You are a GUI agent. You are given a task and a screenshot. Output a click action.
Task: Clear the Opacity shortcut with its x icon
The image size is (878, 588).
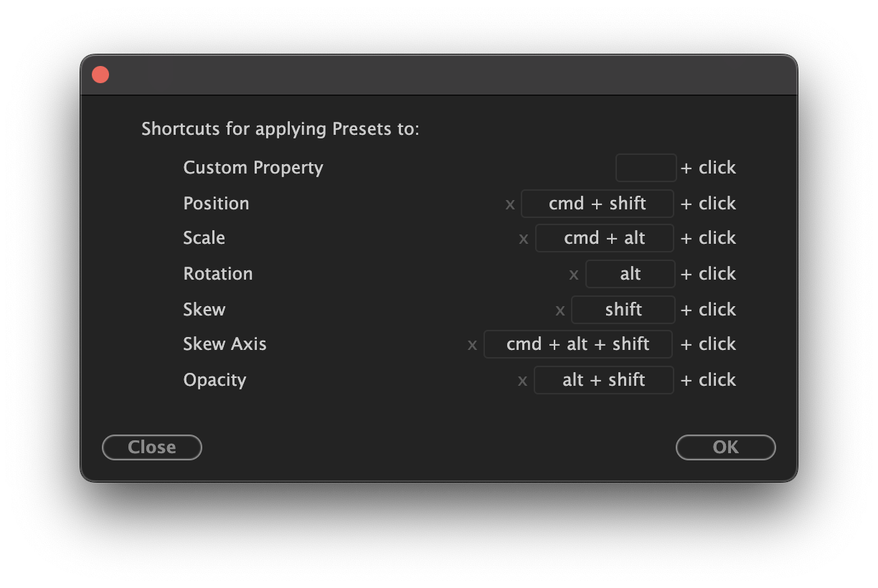coord(522,381)
